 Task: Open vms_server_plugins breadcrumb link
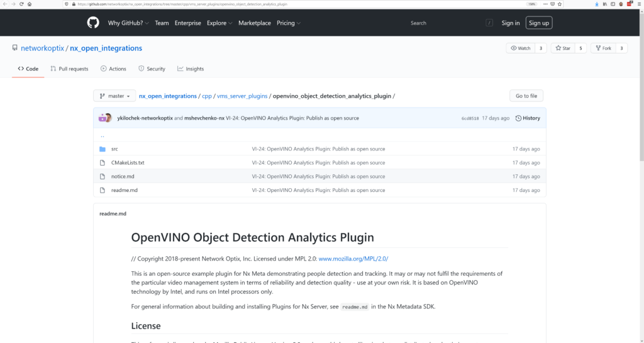(x=242, y=96)
